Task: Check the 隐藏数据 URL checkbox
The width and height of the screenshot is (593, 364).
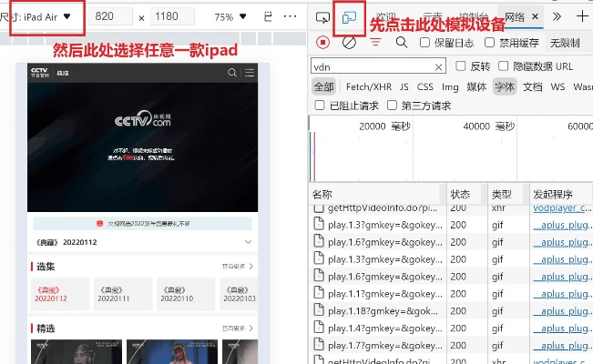Action: pos(503,66)
